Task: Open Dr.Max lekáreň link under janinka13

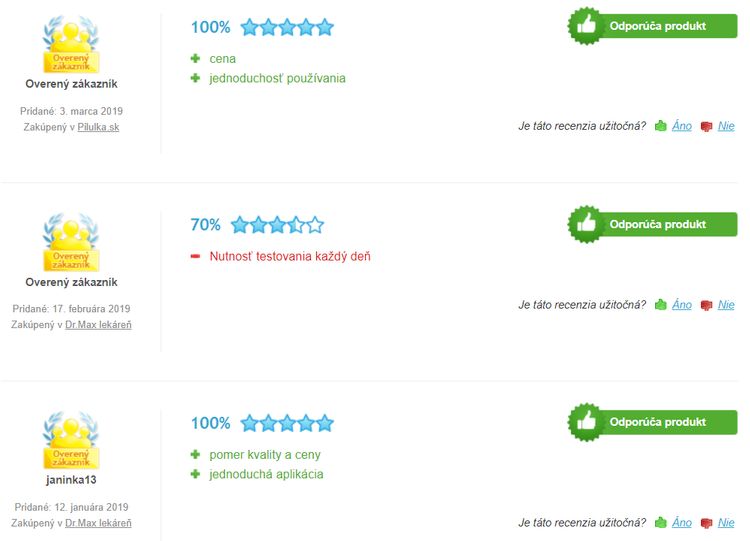Action: pos(98,523)
